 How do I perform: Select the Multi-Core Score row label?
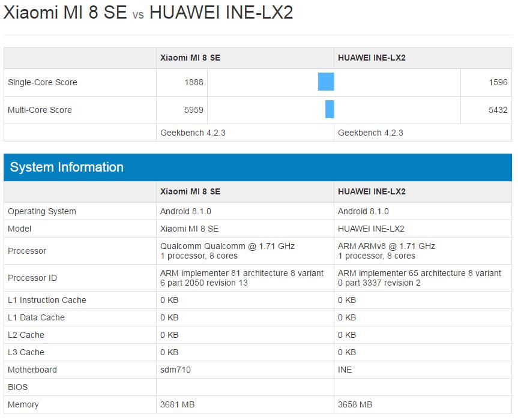(40, 110)
